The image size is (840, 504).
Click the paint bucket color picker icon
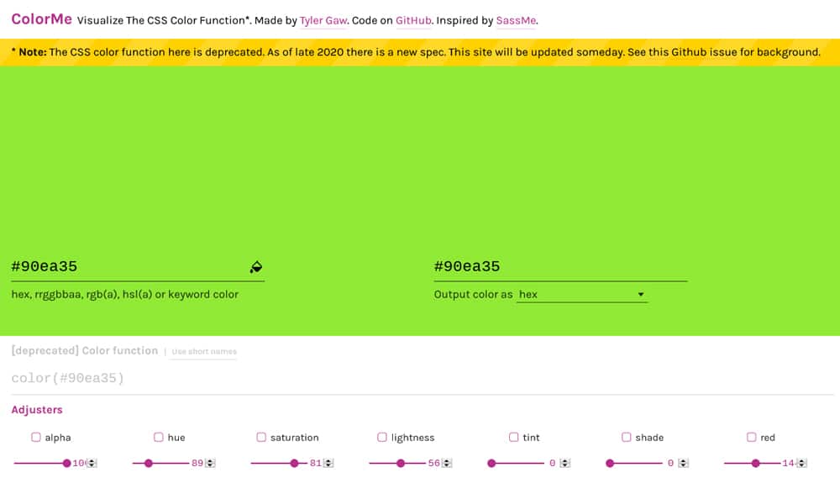256,267
